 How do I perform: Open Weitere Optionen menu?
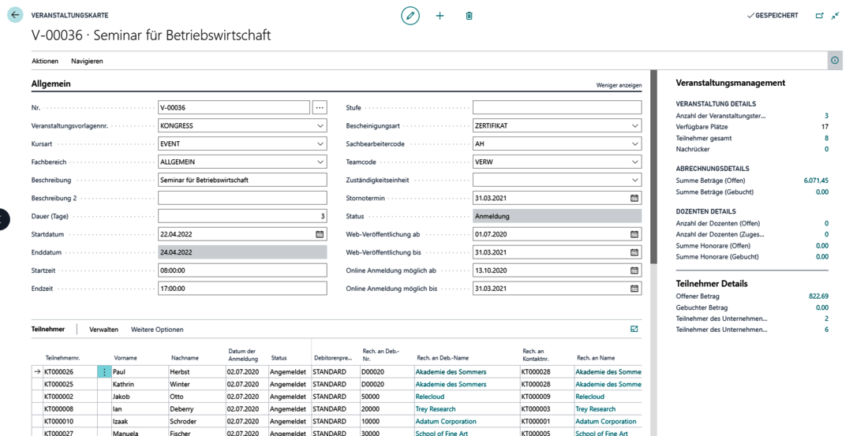(x=157, y=330)
